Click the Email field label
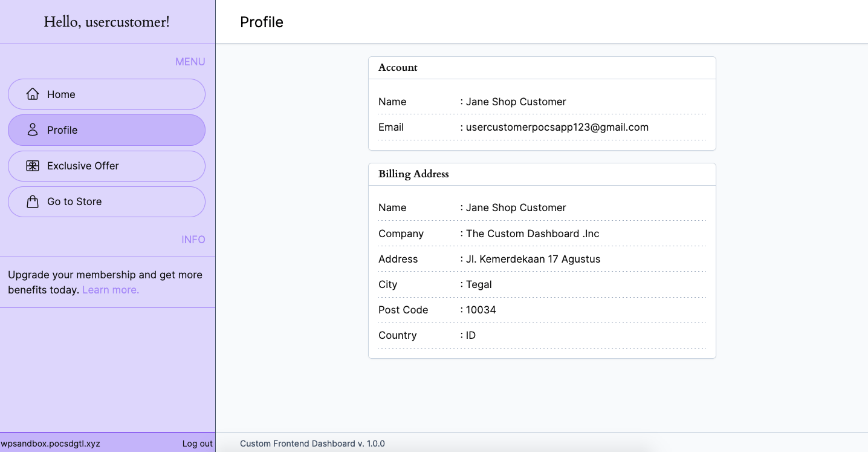 tap(391, 127)
